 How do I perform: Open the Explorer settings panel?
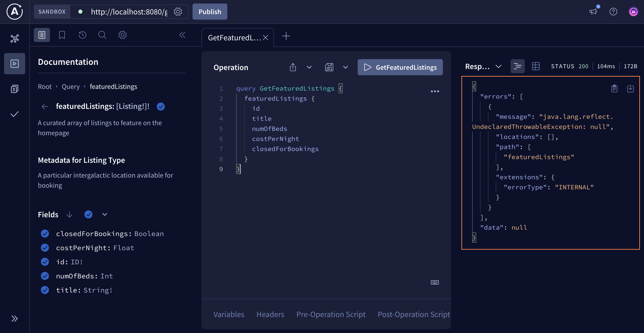coord(122,35)
